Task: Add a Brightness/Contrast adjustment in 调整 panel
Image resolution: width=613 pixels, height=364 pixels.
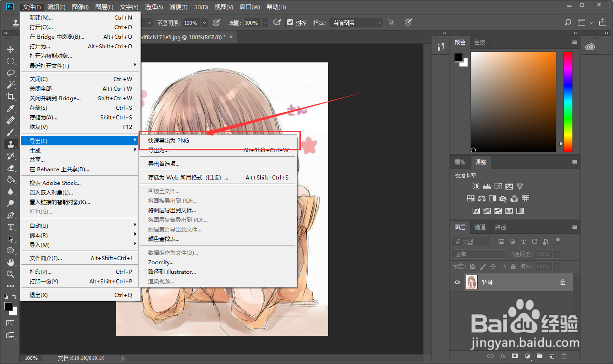Action: click(475, 186)
